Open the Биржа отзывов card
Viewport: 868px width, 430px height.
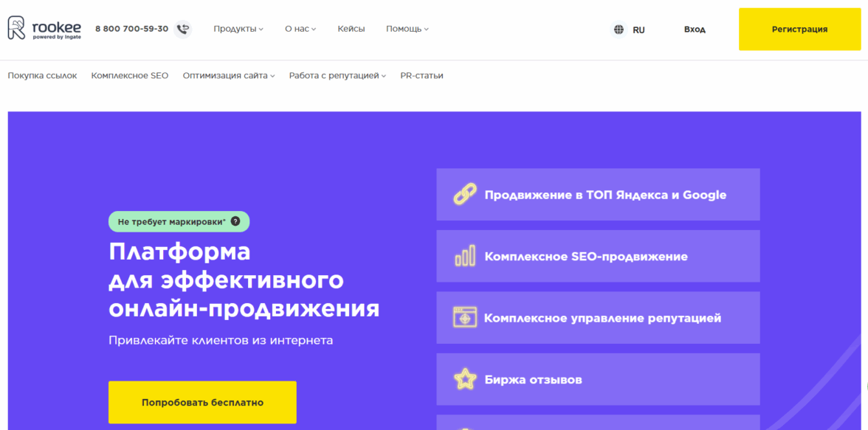pos(598,380)
